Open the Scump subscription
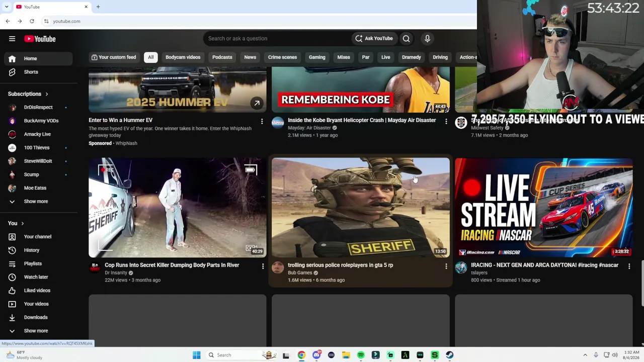Viewport: 644px width, 362px height. pyautogui.click(x=38, y=174)
